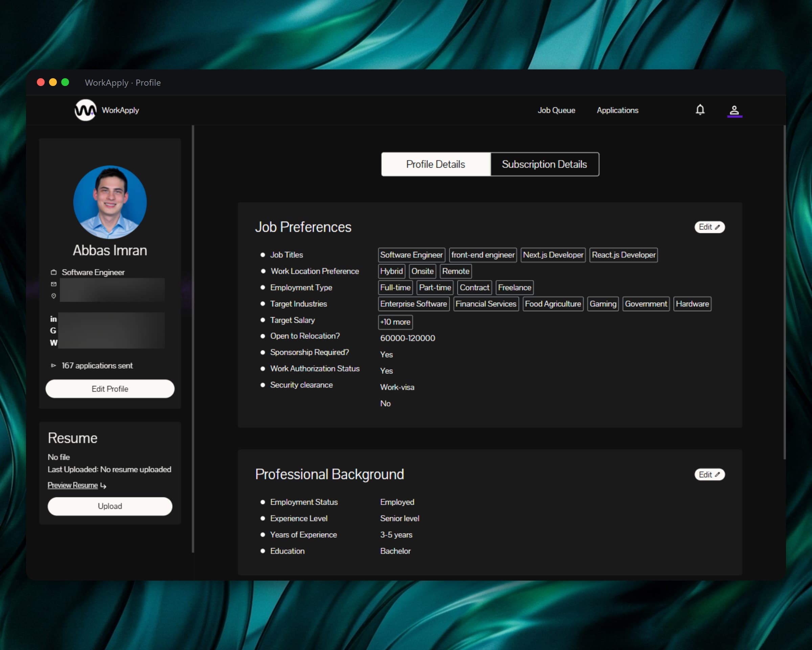This screenshot has height=650, width=812.
Task: Click the briefcase icon beside Software Engineer
Action: point(53,272)
